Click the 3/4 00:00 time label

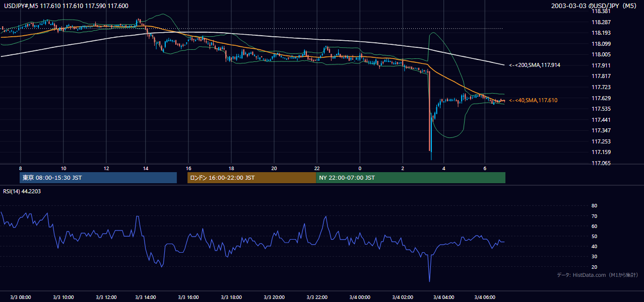pos(360,297)
